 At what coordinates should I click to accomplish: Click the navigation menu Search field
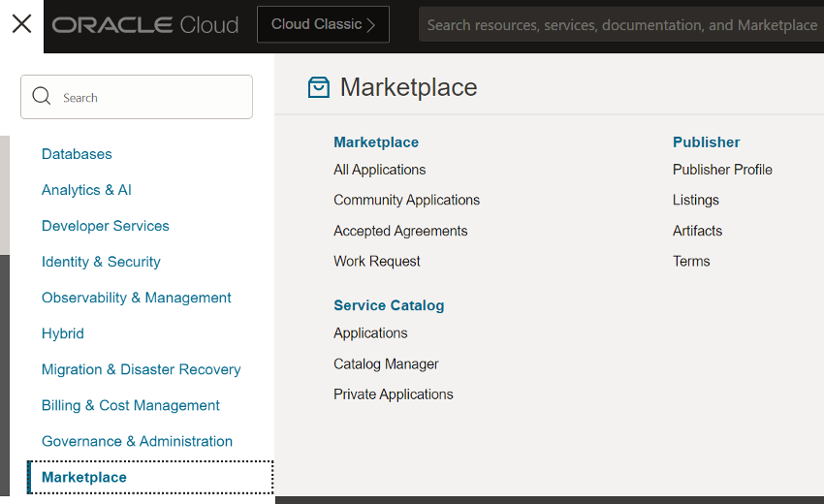137,97
